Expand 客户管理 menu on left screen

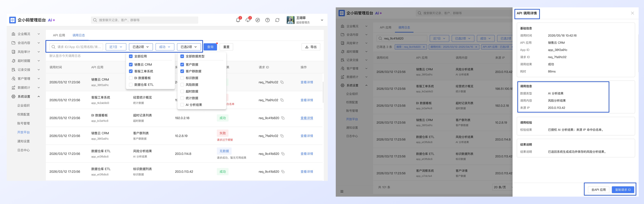[x=39, y=79]
